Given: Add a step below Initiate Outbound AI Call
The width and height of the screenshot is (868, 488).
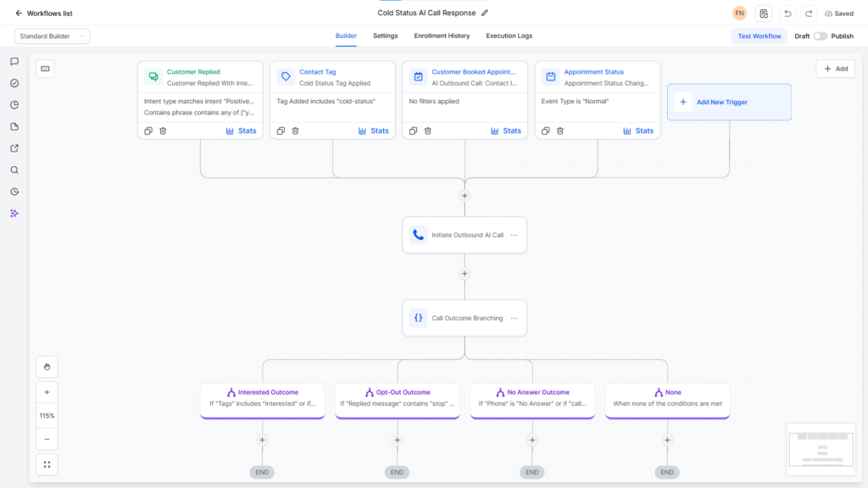Looking at the screenshot, I should click(x=465, y=274).
